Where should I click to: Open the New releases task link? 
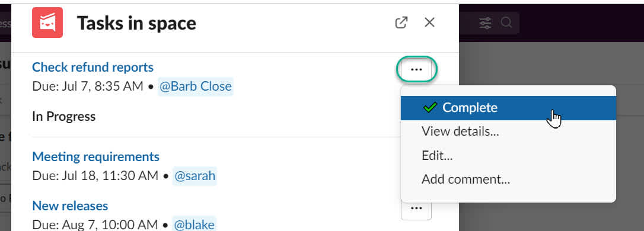coord(70,206)
